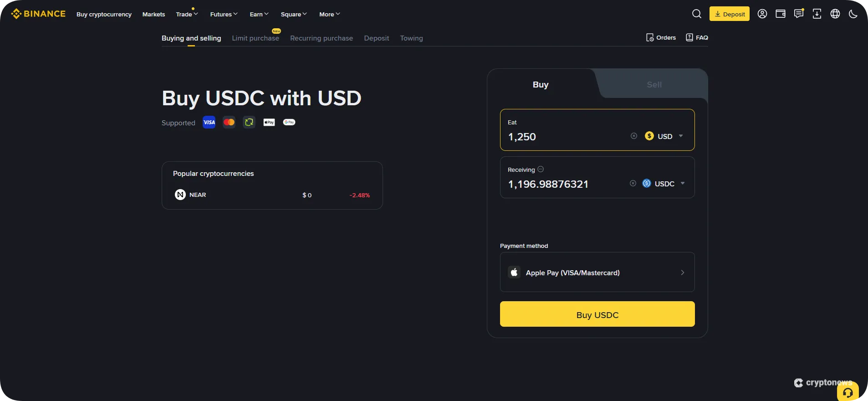Click the Apple logo in payment method
This screenshot has width=868, height=401.
(514, 272)
